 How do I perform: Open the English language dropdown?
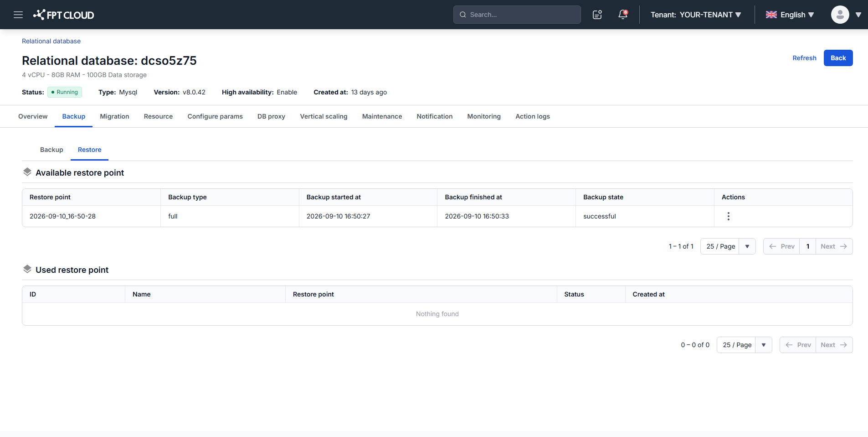(x=790, y=15)
